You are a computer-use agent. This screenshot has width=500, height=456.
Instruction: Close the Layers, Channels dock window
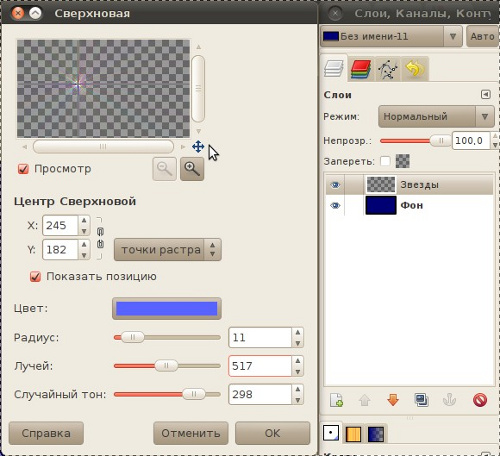[x=335, y=13]
